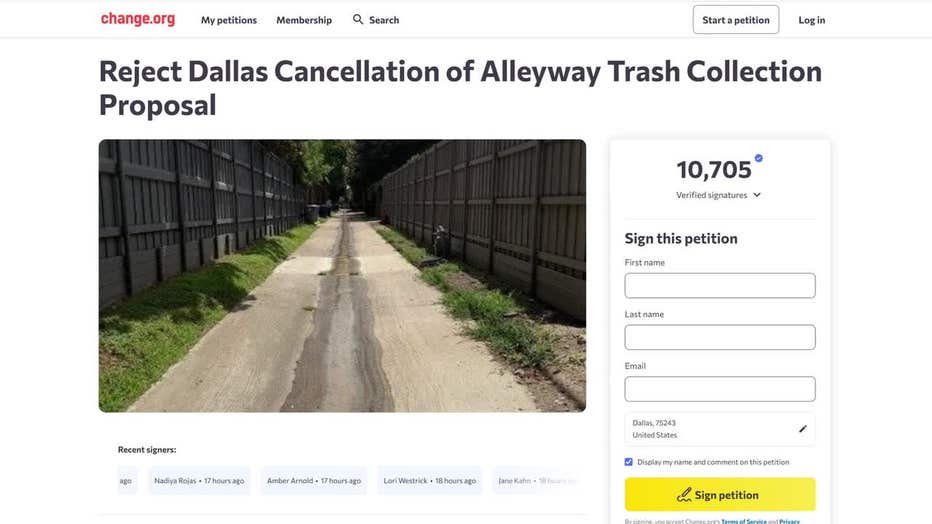This screenshot has height=524, width=932.
Task: Open the Membership menu item
Action: click(304, 20)
